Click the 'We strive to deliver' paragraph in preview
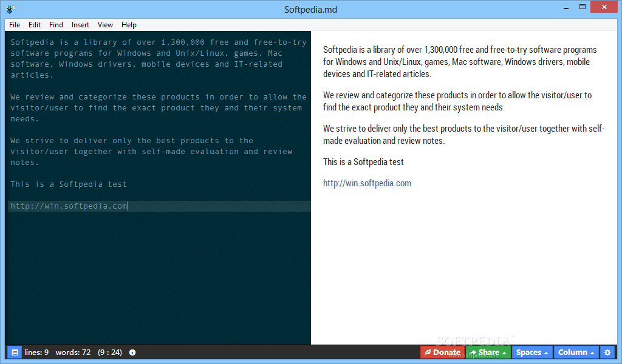Screen dimensions: 622x364 pos(463,134)
